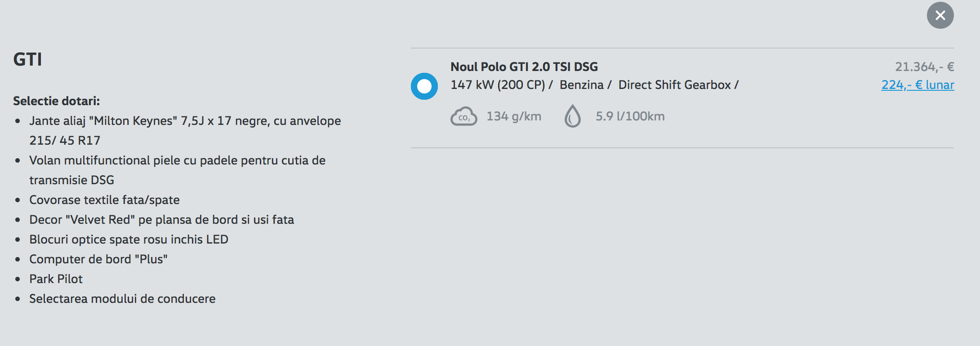Select the Polo GTI 2.0 TSI DSG radio button
Viewport: 980px width, 346px height.
point(424,86)
